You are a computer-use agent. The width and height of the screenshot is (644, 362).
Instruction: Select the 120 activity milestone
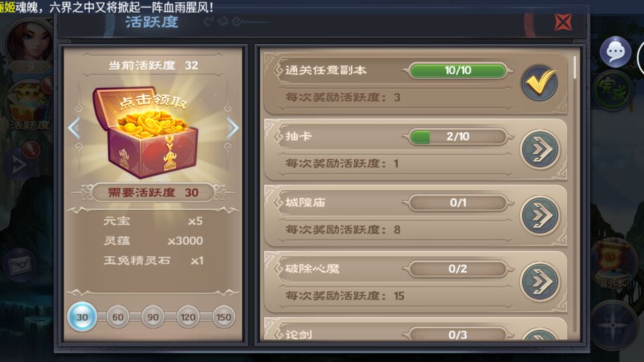[x=188, y=317]
